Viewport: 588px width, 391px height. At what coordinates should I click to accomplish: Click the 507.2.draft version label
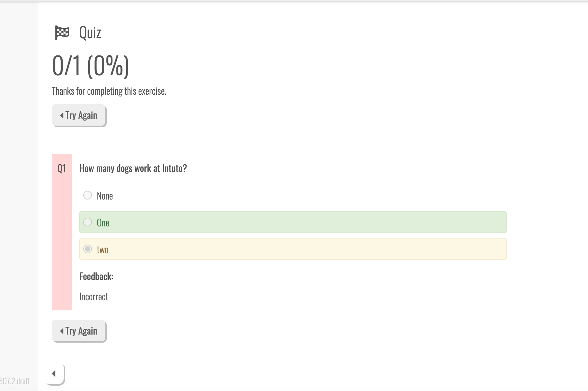(15, 381)
